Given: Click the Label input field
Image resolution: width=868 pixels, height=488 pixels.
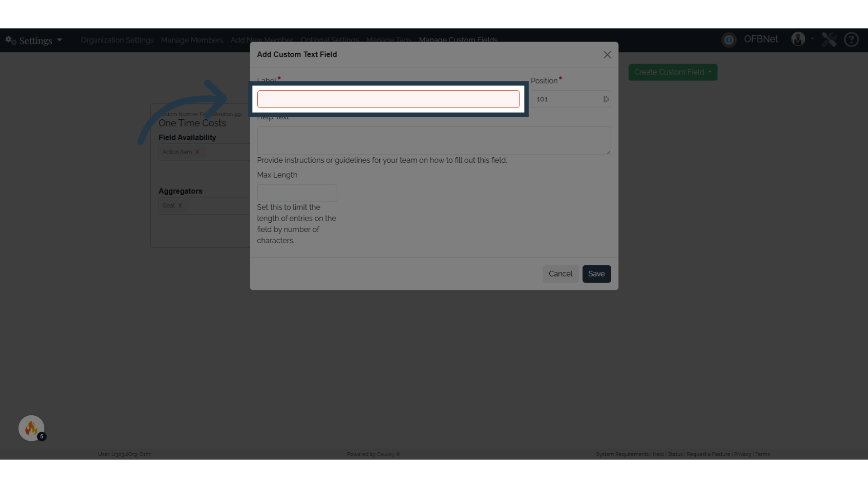Looking at the screenshot, I should coord(388,99).
